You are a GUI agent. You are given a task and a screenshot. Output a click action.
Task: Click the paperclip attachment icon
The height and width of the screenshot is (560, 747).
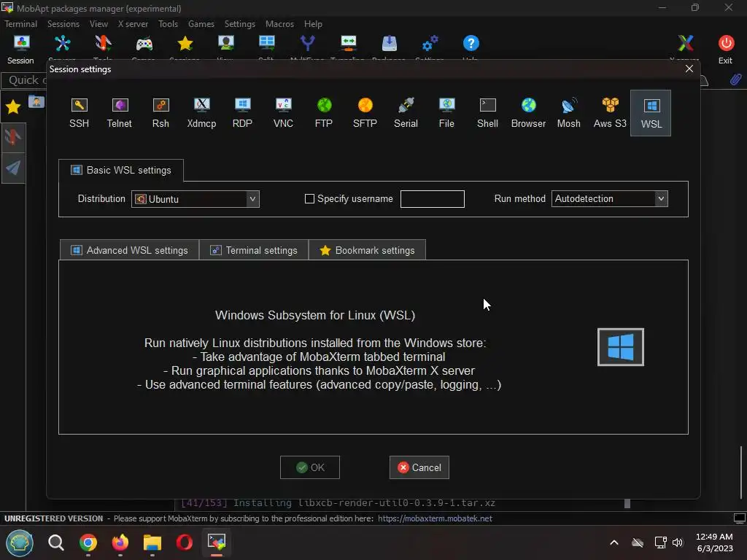(x=735, y=79)
